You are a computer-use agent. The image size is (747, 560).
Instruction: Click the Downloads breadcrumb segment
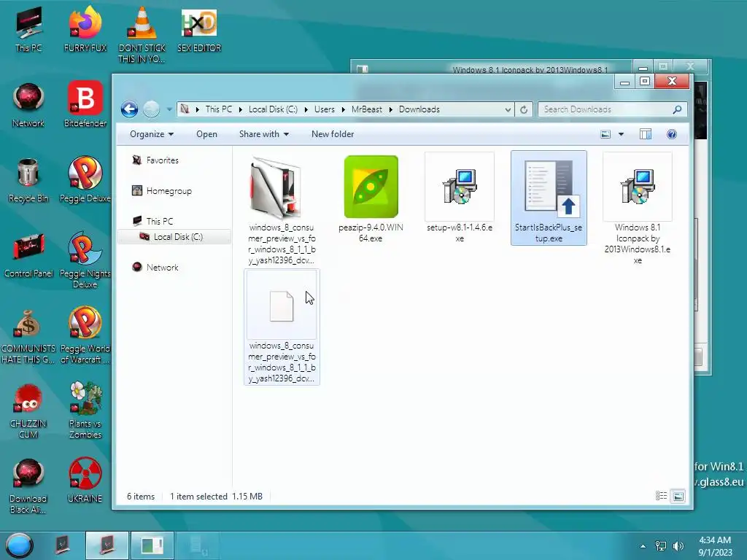[419, 109]
